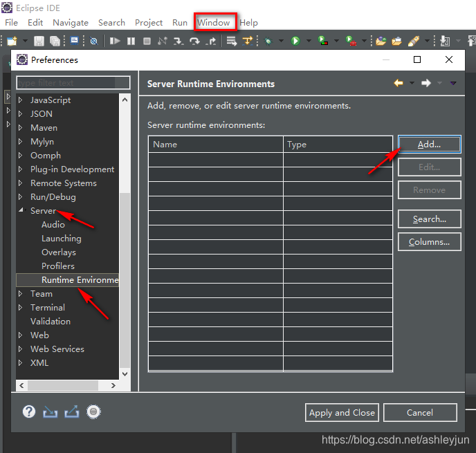Toggle Skip All Breakpoints icon
The image size is (476, 453).
[x=94, y=41]
